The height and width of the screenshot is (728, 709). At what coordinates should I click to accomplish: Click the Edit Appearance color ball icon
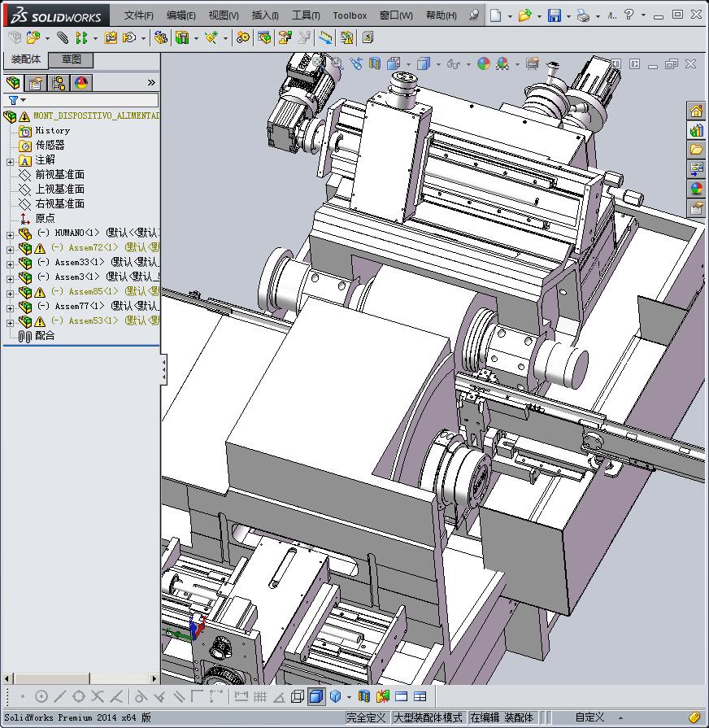pos(484,63)
